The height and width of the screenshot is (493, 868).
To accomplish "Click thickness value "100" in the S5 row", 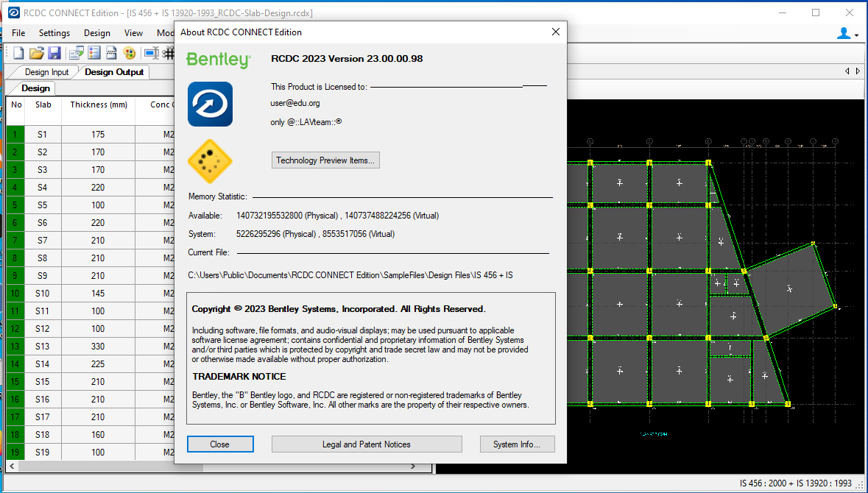I will pos(98,205).
